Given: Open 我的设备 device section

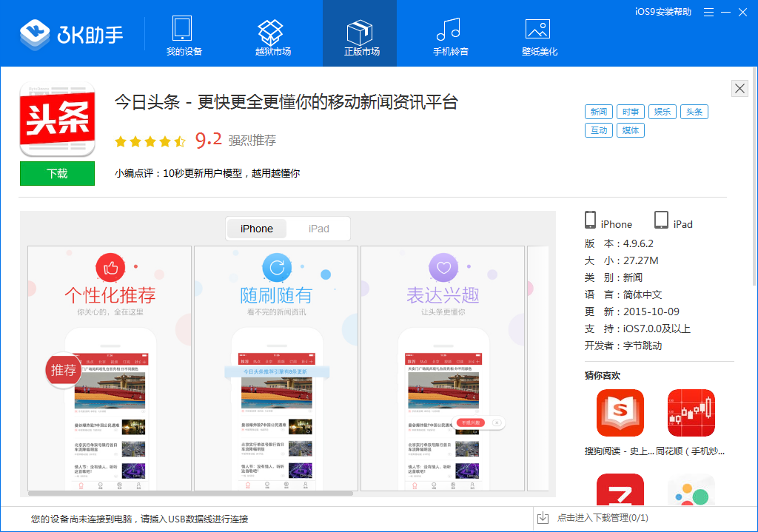Looking at the screenshot, I should [184, 36].
